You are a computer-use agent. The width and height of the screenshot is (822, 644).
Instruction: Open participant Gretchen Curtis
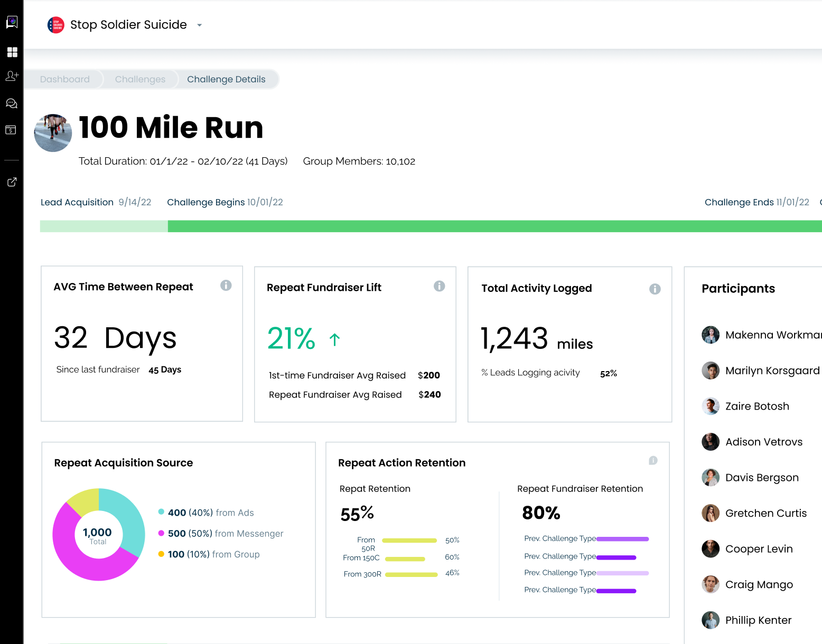tap(765, 513)
